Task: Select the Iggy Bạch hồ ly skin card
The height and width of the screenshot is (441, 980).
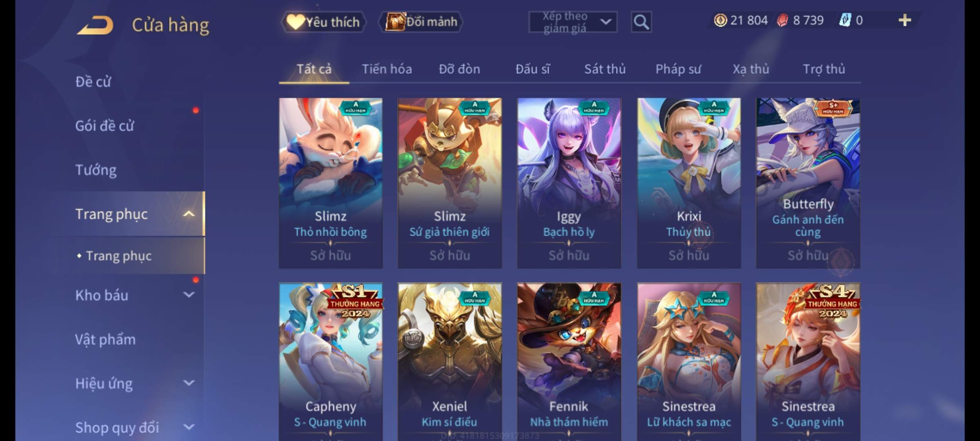Action: tap(569, 183)
